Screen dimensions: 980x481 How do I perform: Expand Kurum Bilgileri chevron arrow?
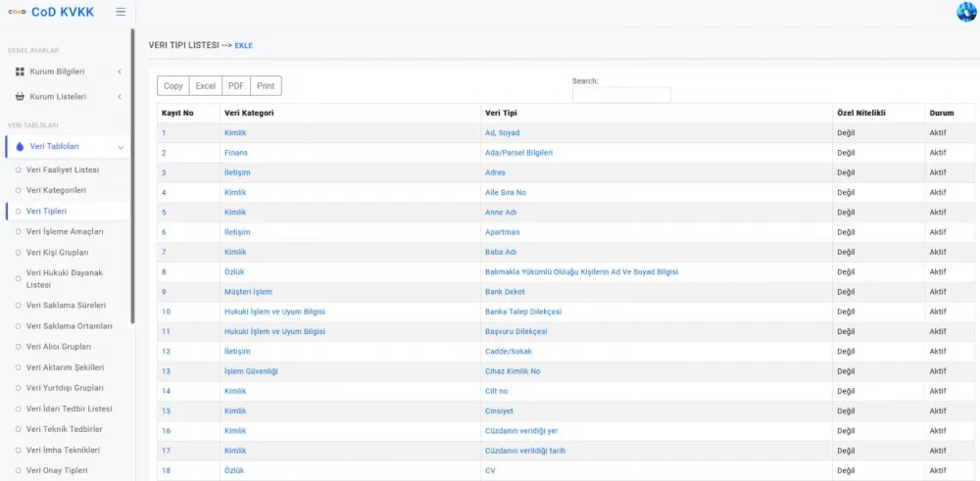(x=120, y=72)
